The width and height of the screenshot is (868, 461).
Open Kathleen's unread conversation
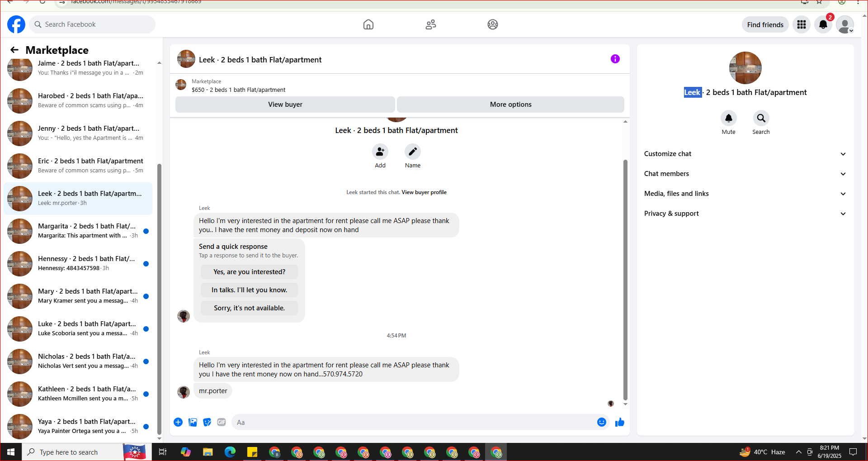click(78, 394)
